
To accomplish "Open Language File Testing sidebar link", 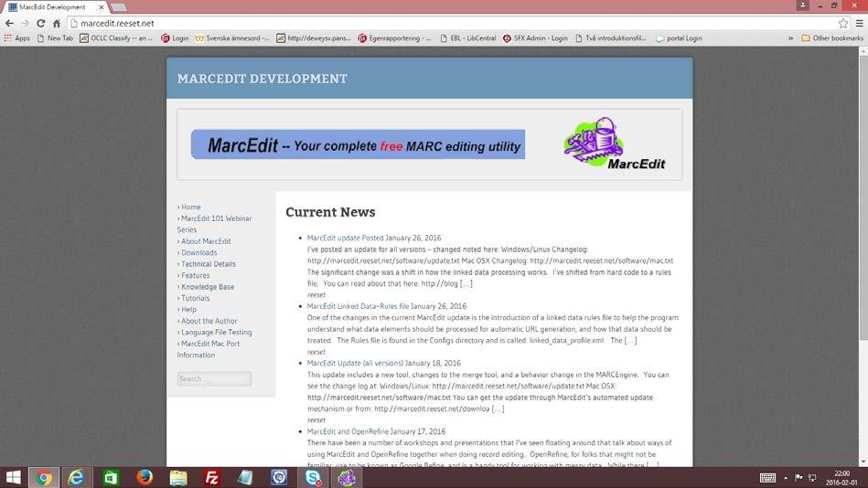I will click(x=216, y=332).
